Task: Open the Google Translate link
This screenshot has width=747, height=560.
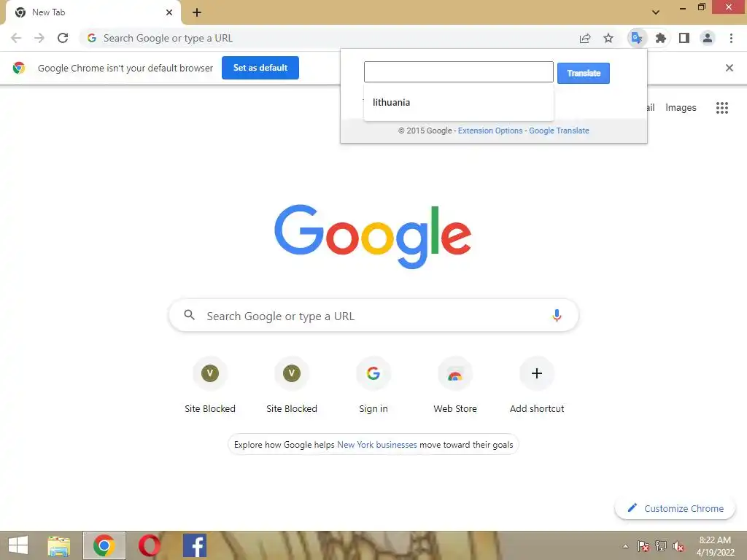Action: pyautogui.click(x=559, y=131)
